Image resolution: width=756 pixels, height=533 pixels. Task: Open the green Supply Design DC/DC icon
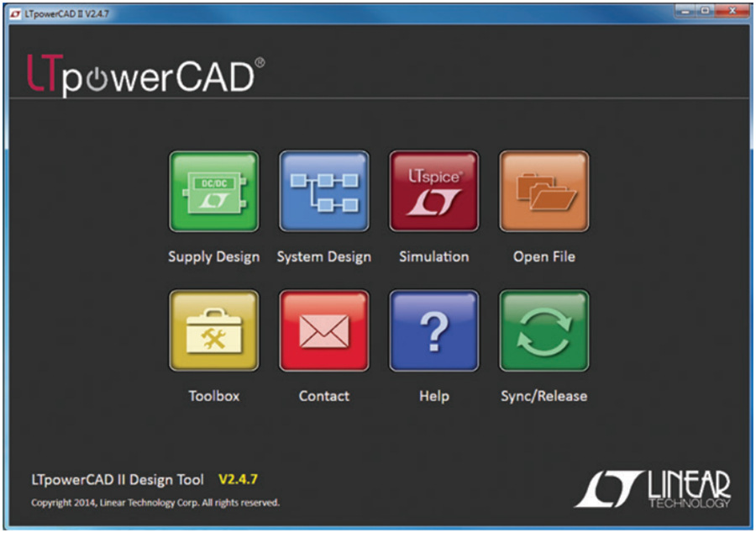213,191
